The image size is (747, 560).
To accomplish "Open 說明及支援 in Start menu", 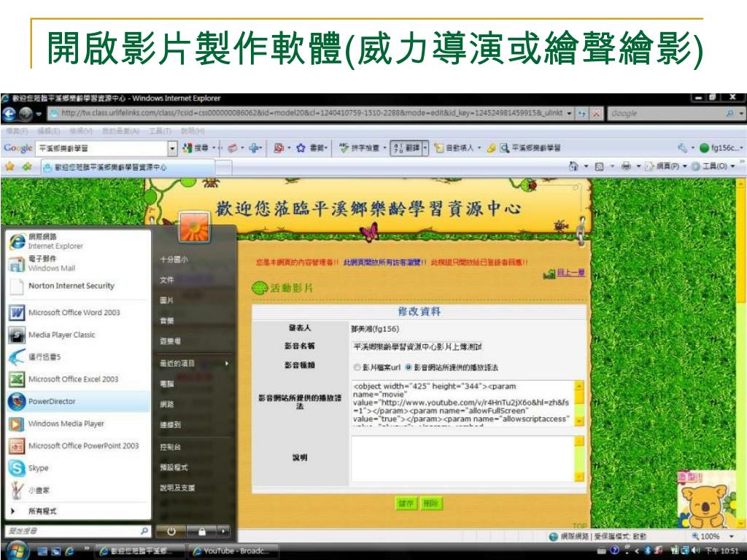I will pos(177,488).
